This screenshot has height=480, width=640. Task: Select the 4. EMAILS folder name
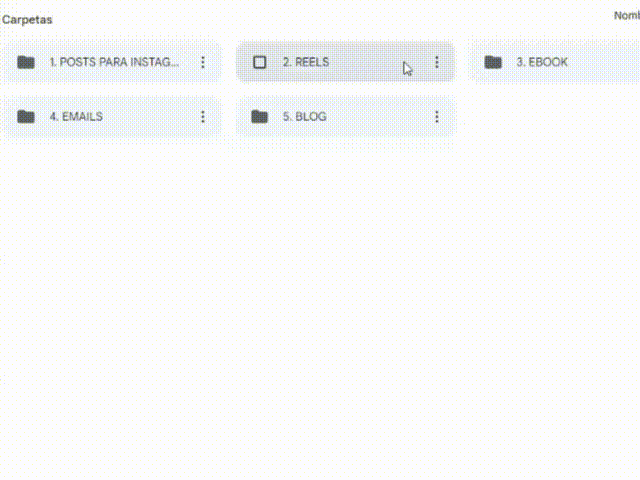coord(76,117)
